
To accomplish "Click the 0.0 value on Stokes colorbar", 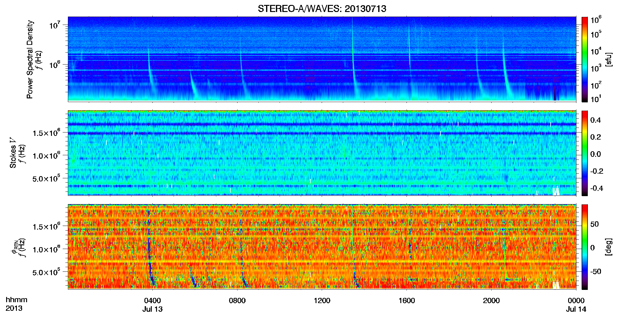I will coord(595,154).
